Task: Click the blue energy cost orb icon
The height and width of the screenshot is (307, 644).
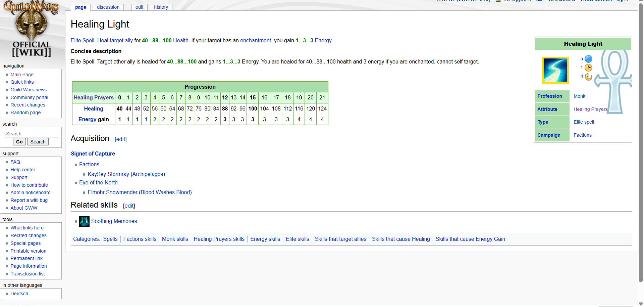Action: 588,59
